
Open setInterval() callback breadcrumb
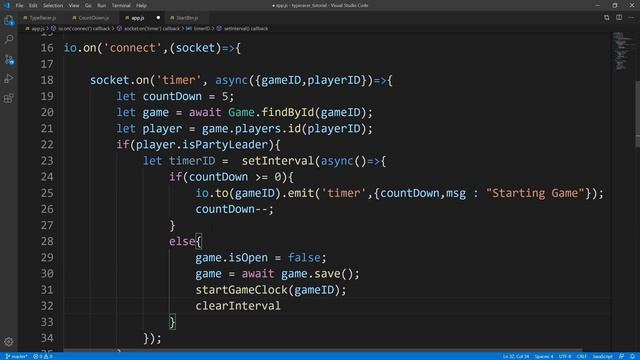coord(246,29)
